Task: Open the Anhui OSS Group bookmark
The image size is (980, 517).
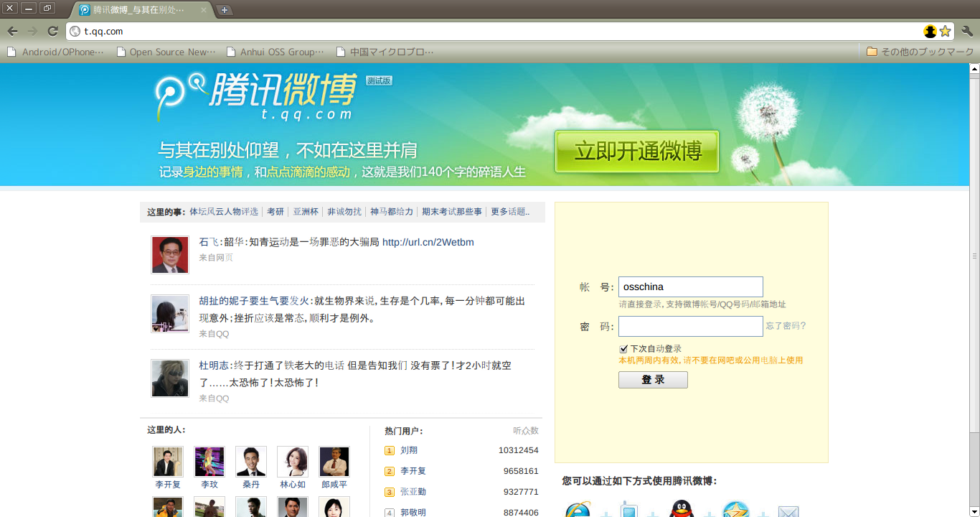Action: tap(275, 52)
